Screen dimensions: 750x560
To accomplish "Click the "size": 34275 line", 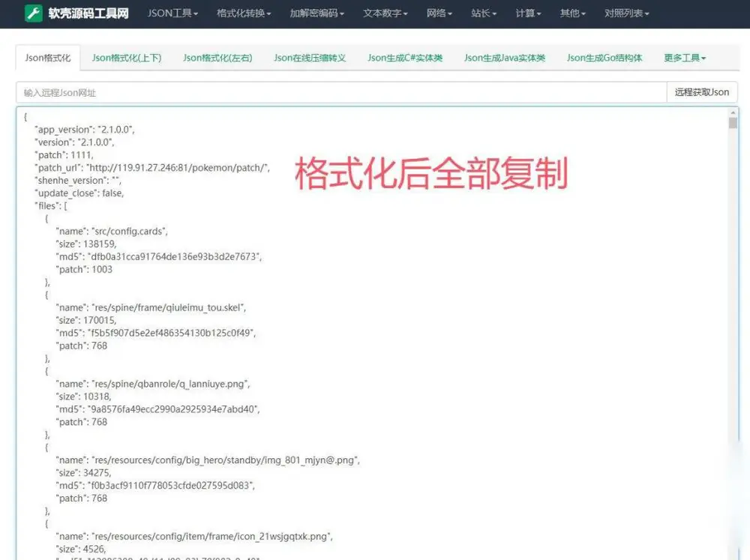I will point(84,473).
